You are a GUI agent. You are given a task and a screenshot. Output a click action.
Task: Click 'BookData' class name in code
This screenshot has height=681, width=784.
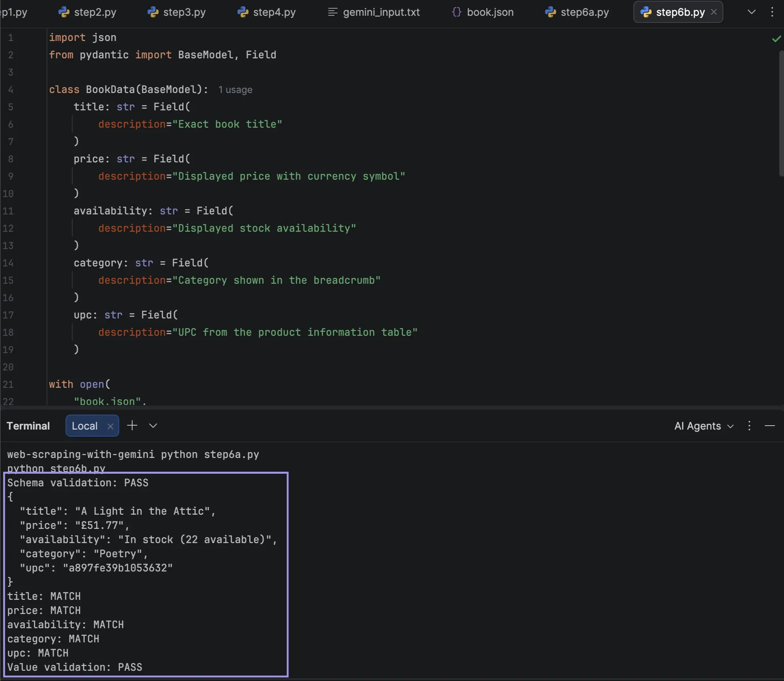(x=110, y=89)
